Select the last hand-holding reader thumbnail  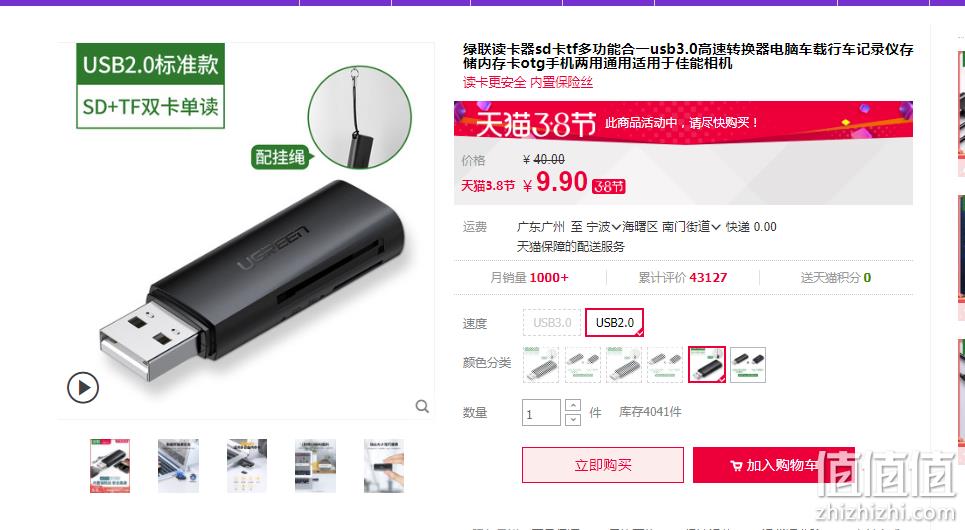[x=383, y=466]
